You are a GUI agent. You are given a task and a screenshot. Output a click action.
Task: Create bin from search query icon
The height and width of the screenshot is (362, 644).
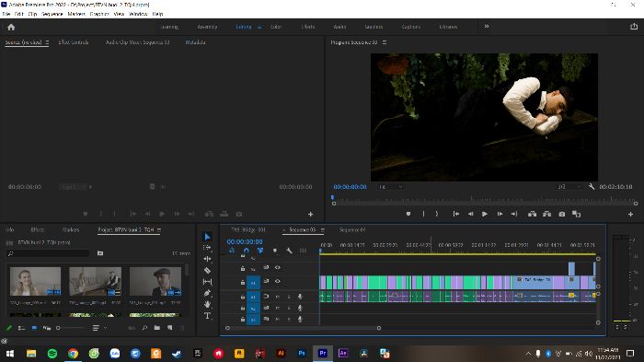[100, 253]
